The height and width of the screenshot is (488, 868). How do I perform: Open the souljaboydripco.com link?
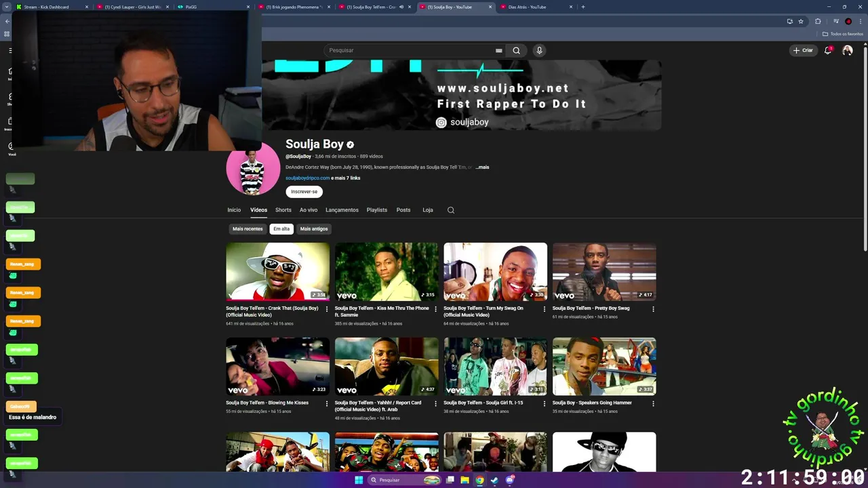(x=307, y=178)
